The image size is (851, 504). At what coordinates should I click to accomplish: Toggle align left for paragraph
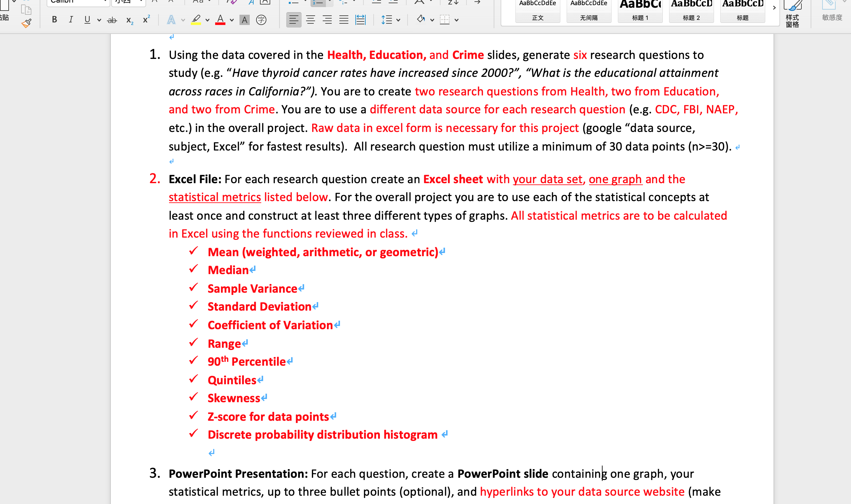294,20
